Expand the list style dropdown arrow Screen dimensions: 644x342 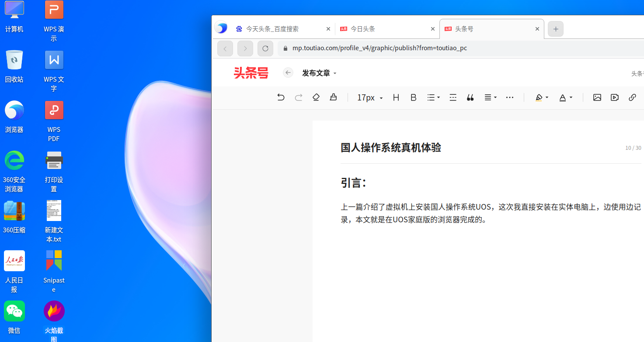tap(439, 98)
